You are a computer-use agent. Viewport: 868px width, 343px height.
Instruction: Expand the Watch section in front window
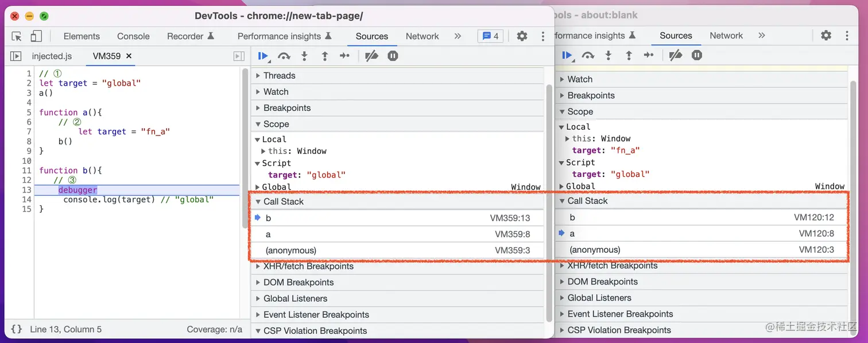(x=397, y=91)
